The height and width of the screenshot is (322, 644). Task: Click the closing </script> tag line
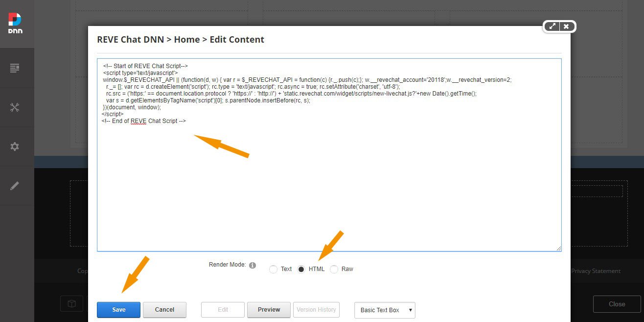pos(113,114)
